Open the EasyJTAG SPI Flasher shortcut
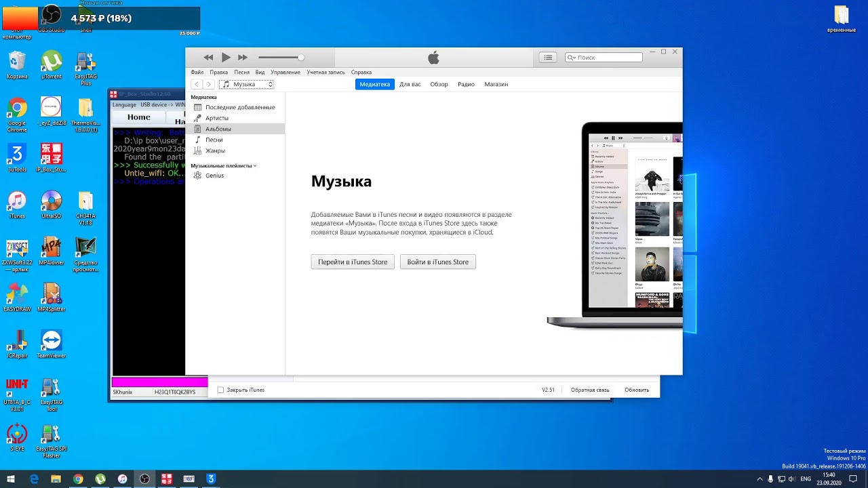Image resolution: width=868 pixels, height=488 pixels. pos(52,441)
